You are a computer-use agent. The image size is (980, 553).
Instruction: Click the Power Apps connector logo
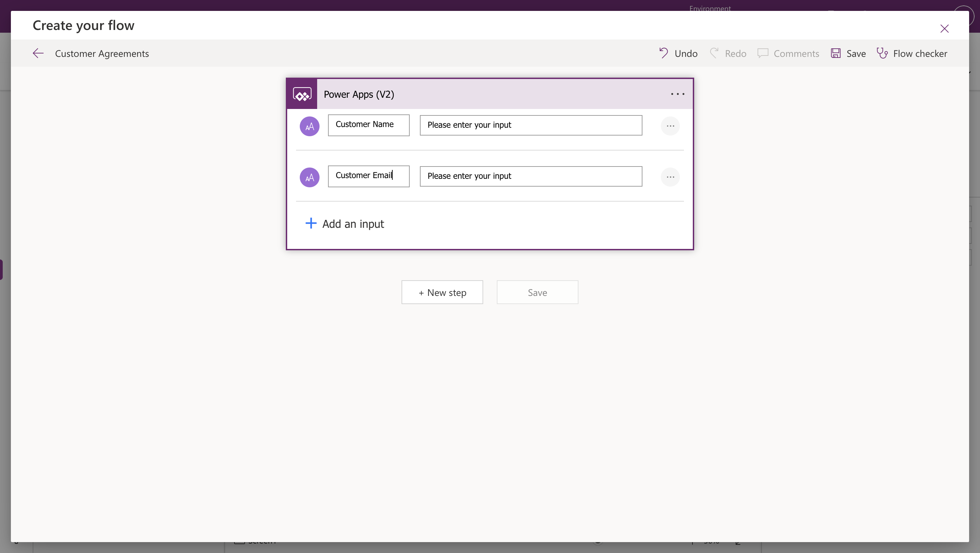302,94
